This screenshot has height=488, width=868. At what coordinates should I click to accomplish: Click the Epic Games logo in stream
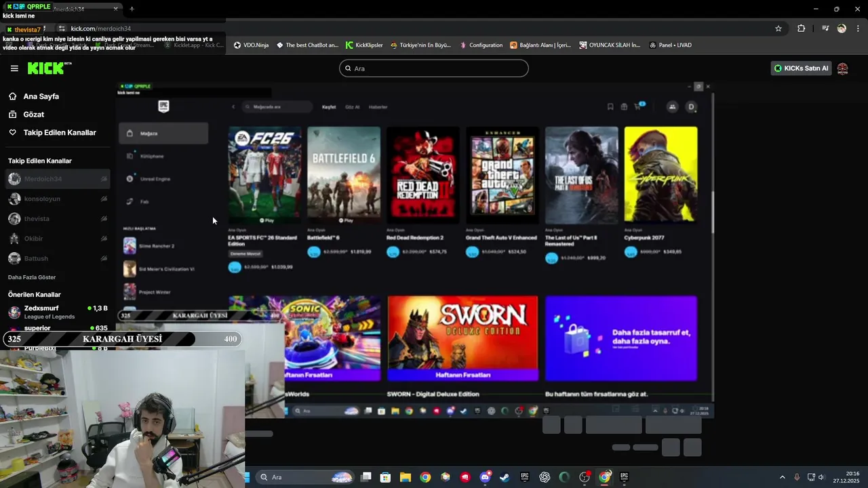[163, 106]
